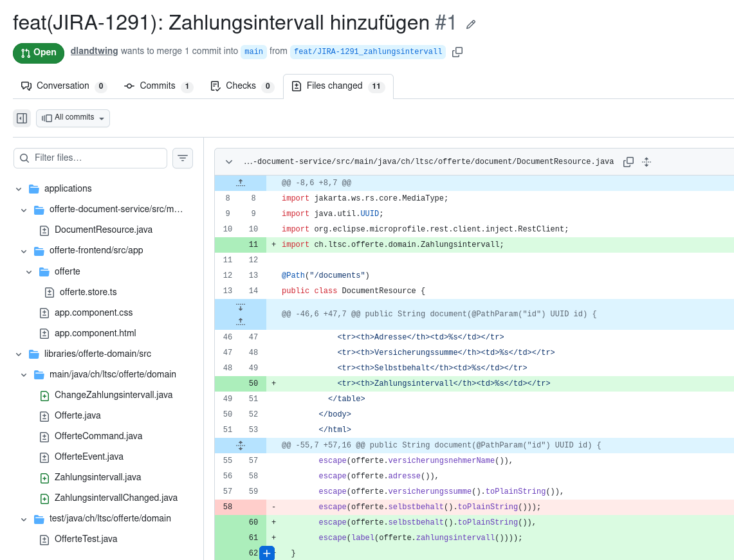
Task: Select new line number 11 of diff
Action: pos(253,245)
